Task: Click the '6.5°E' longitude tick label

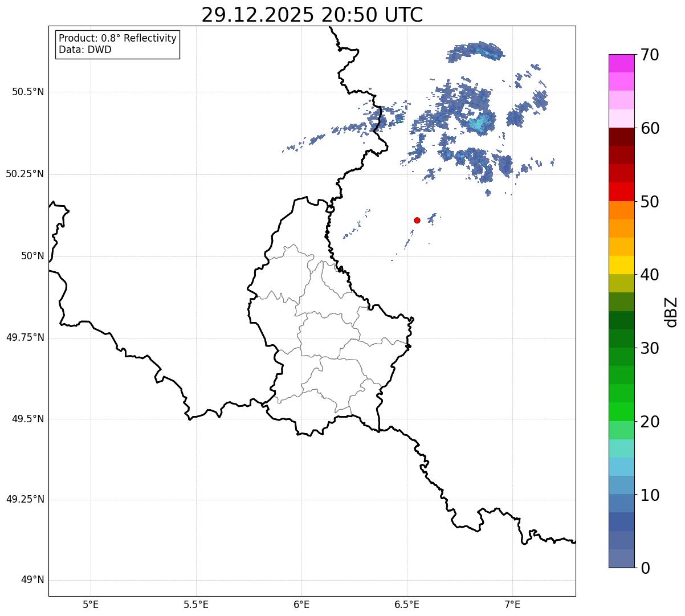Action: [x=407, y=604]
